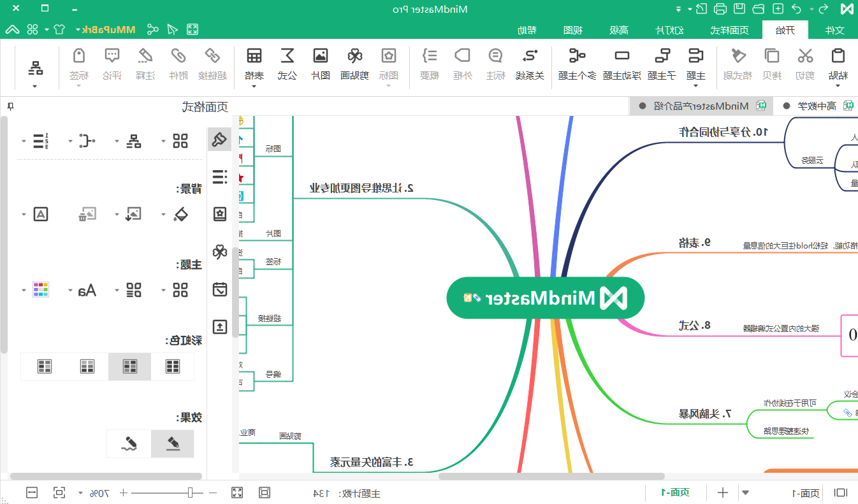The width and height of the screenshot is (858, 504).
Task: Click the canvas horizontal scrollbar
Action: pyautogui.click(x=551, y=476)
